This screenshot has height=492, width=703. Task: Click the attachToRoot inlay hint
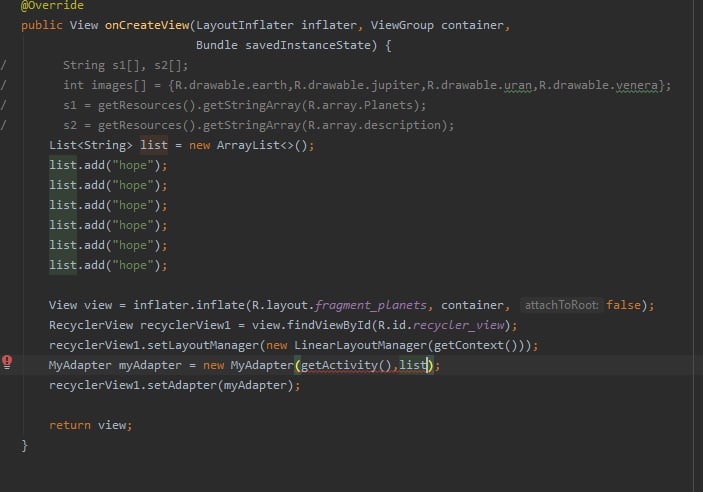click(x=561, y=305)
